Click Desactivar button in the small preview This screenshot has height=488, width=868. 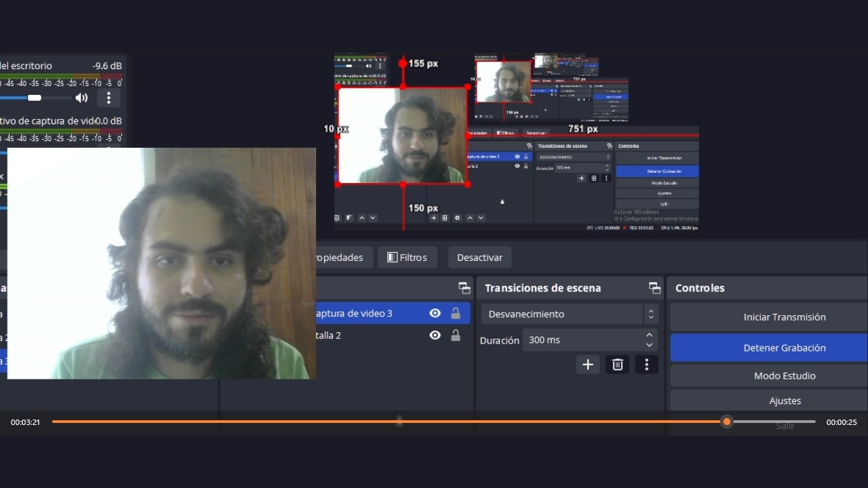pyautogui.click(x=536, y=133)
